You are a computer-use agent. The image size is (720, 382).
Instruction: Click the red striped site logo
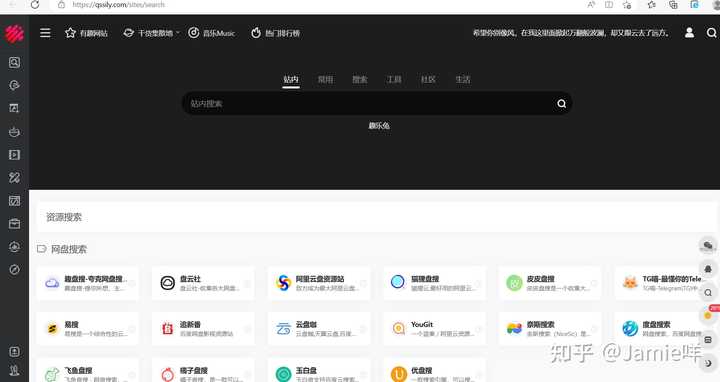coord(14,34)
